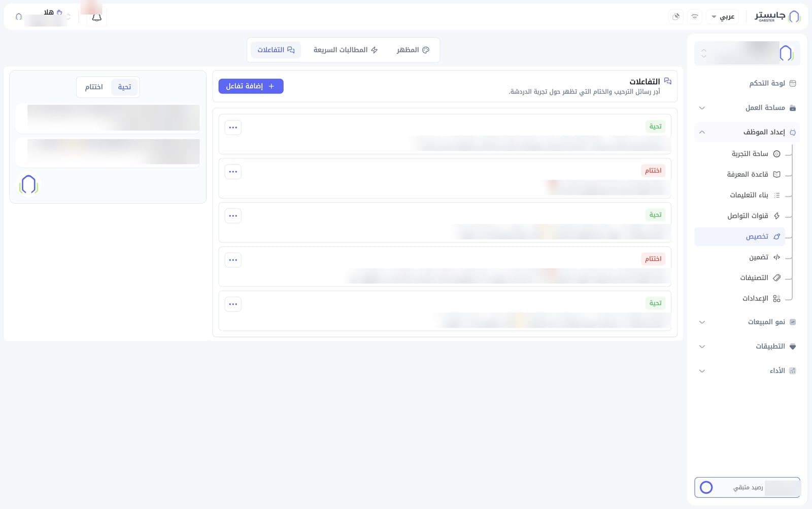Image resolution: width=812 pixels, height=509 pixels.
Task: Expand the التطبيقات section
Action: coord(747,346)
